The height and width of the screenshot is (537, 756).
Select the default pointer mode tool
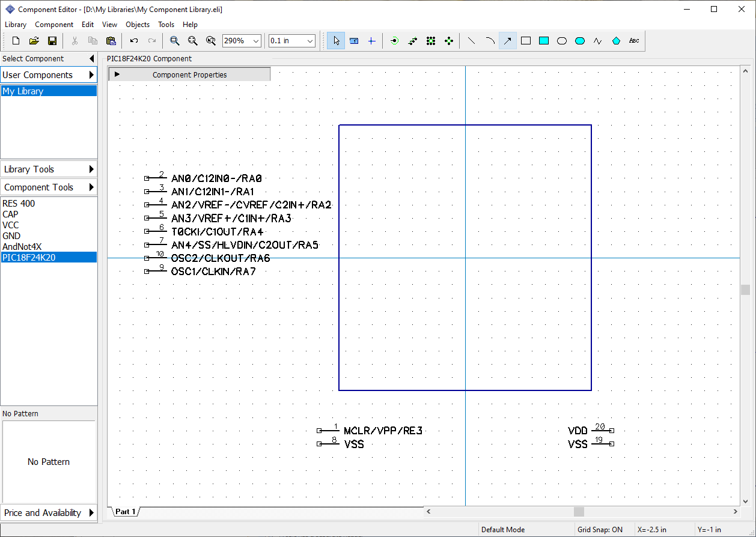tap(336, 41)
